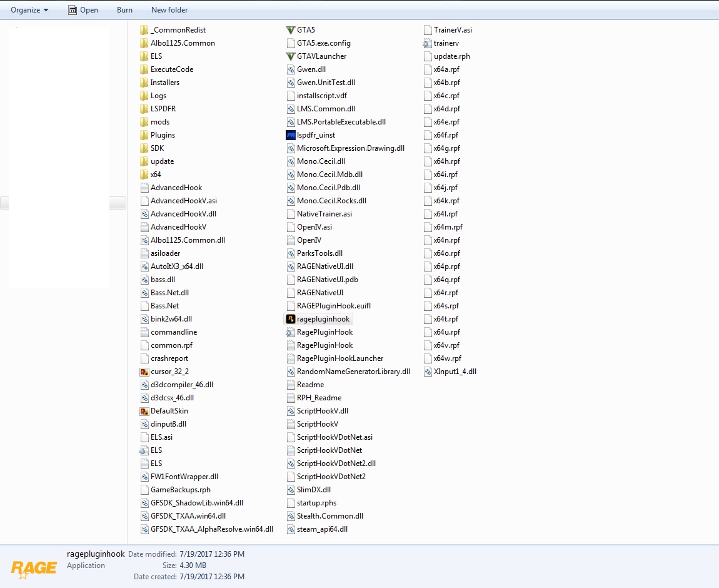The width and height of the screenshot is (719, 588).
Task: Select the SDK folder
Action: pos(152,148)
